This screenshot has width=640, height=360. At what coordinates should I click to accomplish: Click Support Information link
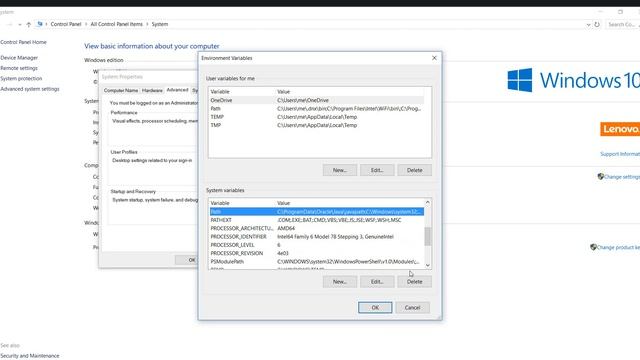620,154
